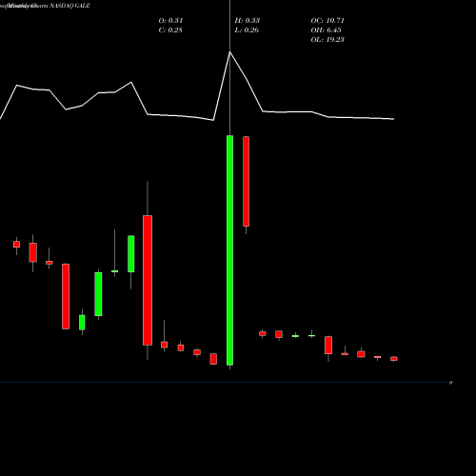Select the 'L: 0.26' low value
476x476 pixels.
pyautogui.click(x=247, y=30)
